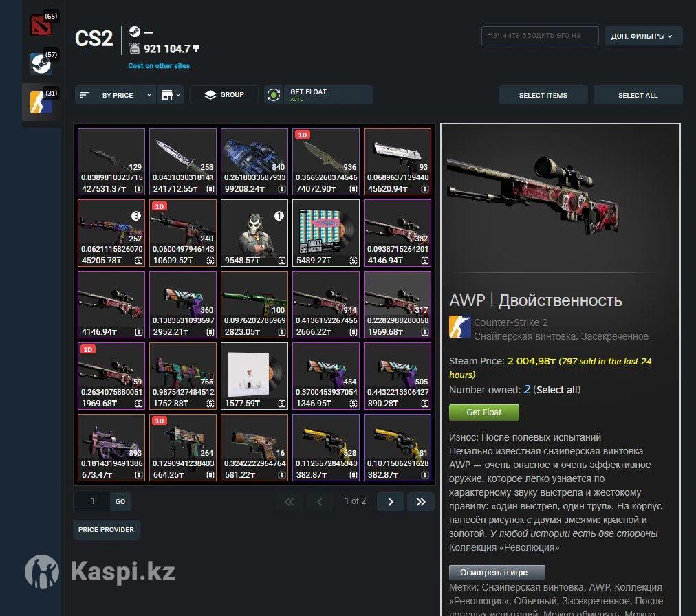The image size is (696, 616).
Task: Jump to the last inventory page
Action: (x=421, y=502)
